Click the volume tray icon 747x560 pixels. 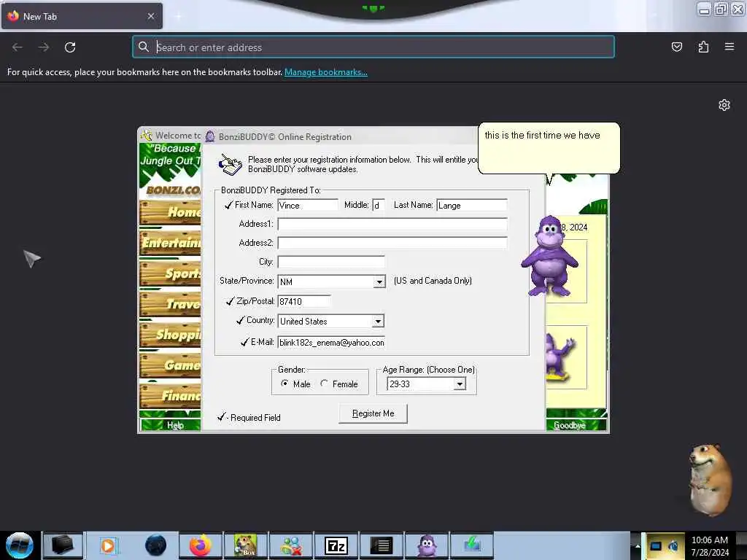(x=673, y=546)
